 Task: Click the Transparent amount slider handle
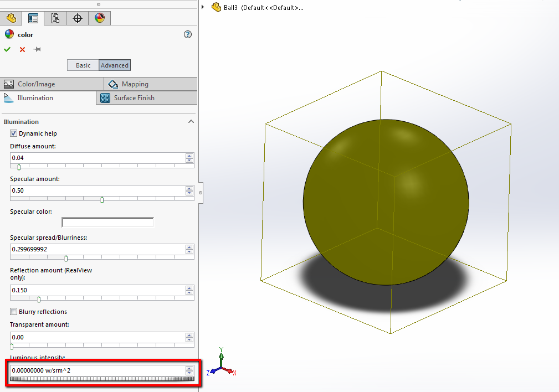click(x=12, y=346)
